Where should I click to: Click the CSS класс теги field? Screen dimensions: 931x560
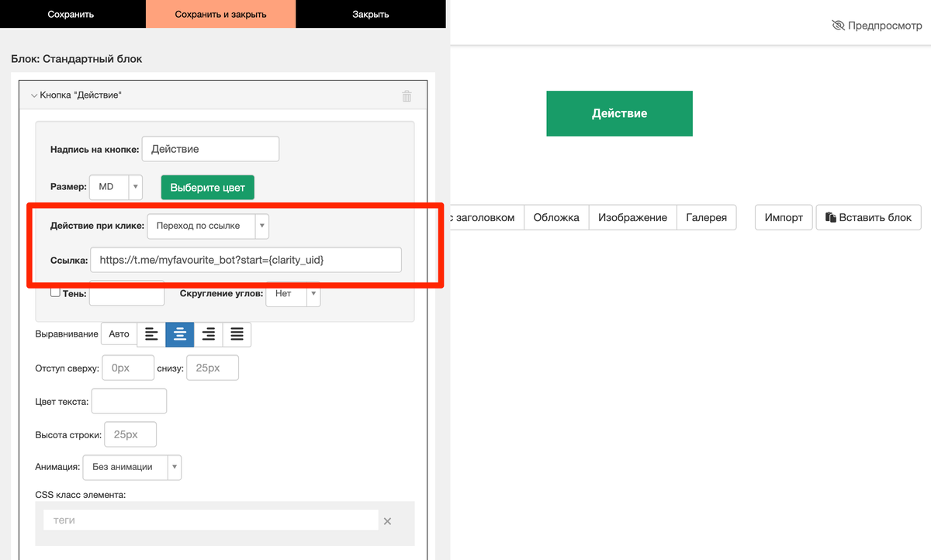(x=211, y=520)
